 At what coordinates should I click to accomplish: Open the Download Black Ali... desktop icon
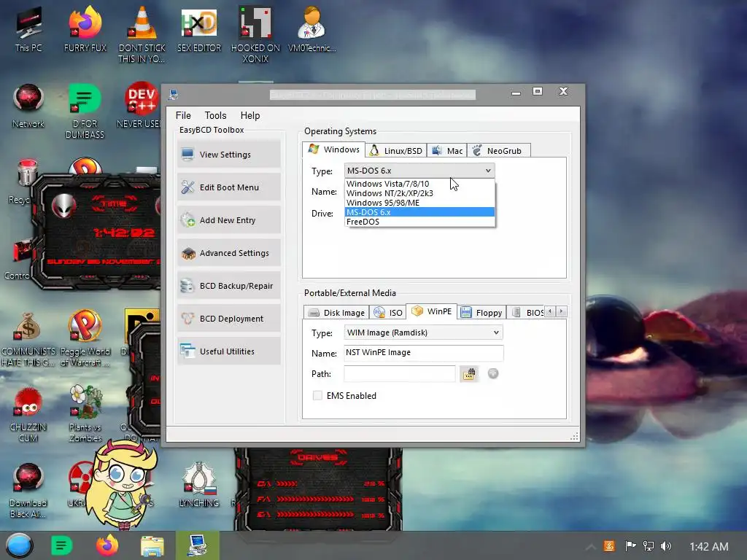[28, 491]
